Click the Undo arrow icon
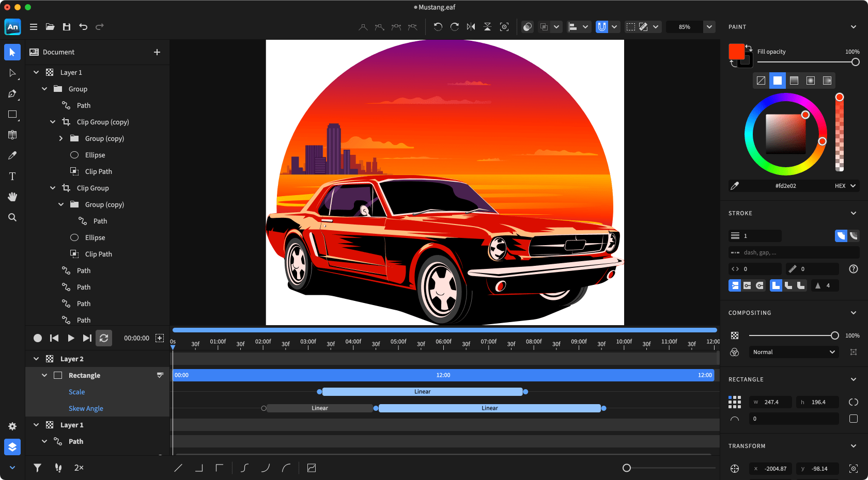Screen dimensions: 868x480 [x=83, y=27]
